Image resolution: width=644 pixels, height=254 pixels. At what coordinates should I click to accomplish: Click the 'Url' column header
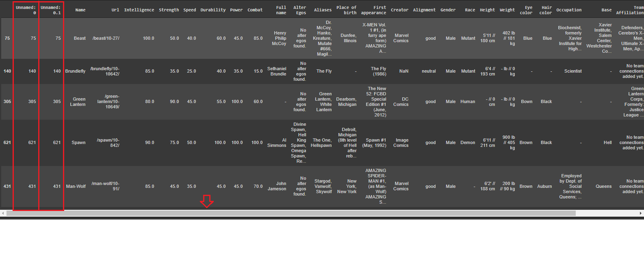(115, 10)
